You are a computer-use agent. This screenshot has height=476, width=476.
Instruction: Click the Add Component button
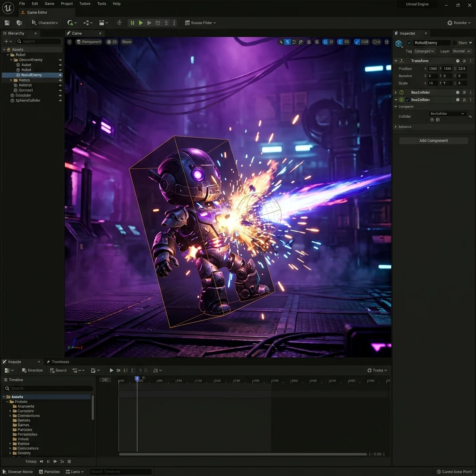point(434,141)
